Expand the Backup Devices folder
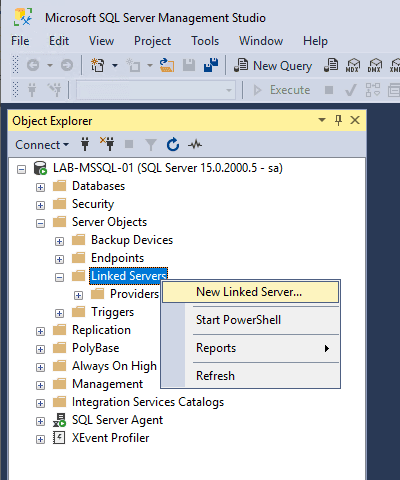 tap(59, 241)
